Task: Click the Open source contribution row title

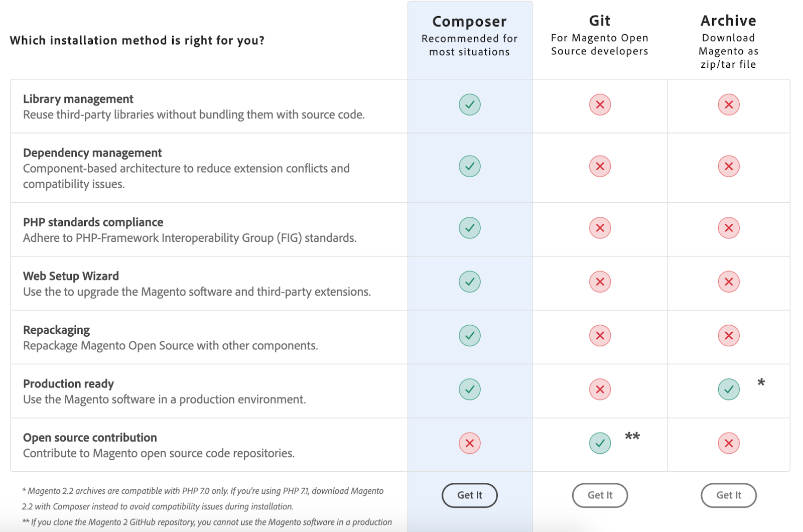Action: point(90,438)
